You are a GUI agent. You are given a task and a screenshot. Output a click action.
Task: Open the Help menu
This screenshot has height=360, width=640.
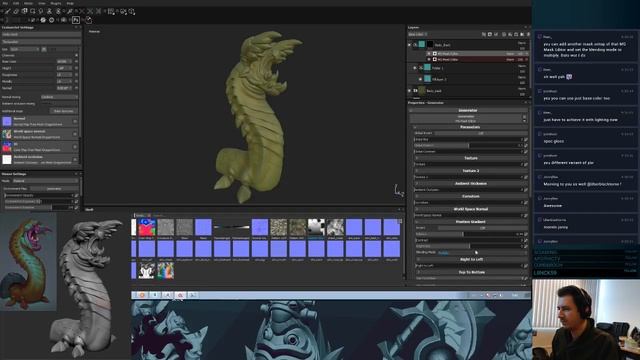click(x=70, y=3)
